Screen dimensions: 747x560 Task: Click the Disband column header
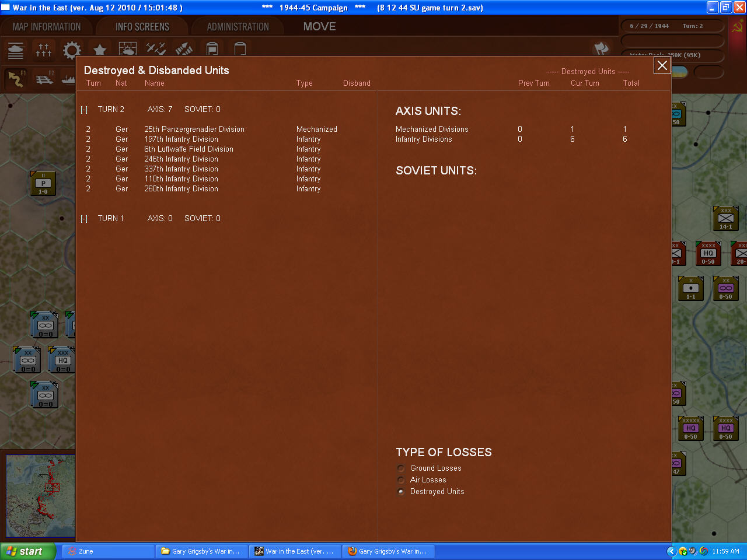(357, 83)
